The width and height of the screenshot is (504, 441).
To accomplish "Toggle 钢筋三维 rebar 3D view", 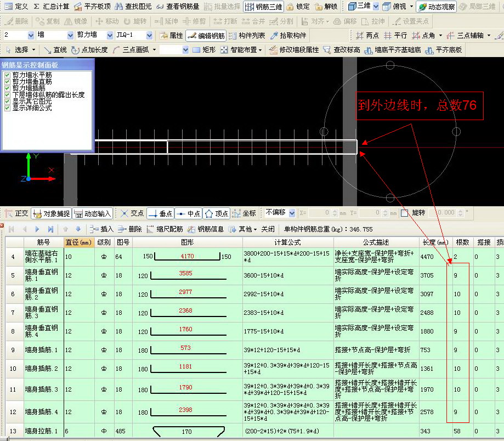I will (264, 7).
